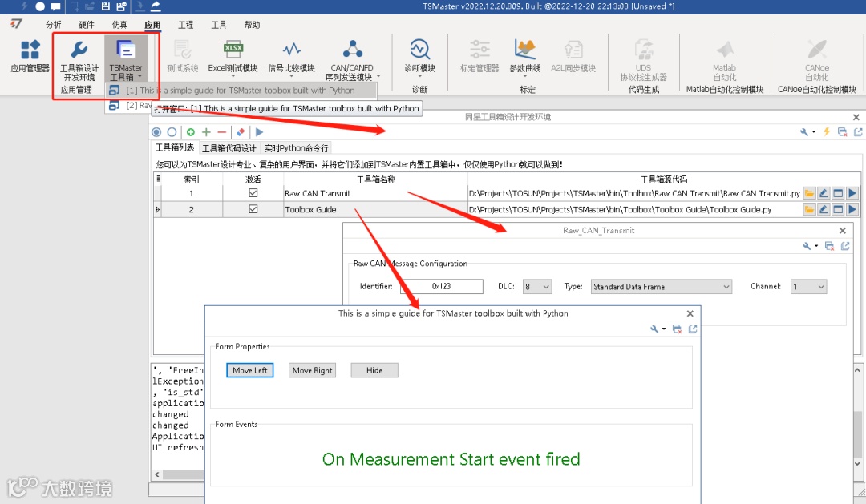Click lightning icon in toolbox design window

[827, 132]
